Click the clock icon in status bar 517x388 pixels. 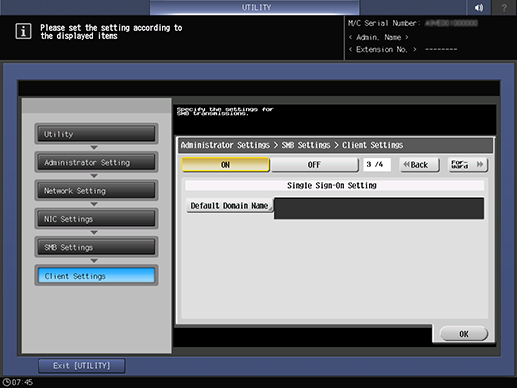coord(6,382)
